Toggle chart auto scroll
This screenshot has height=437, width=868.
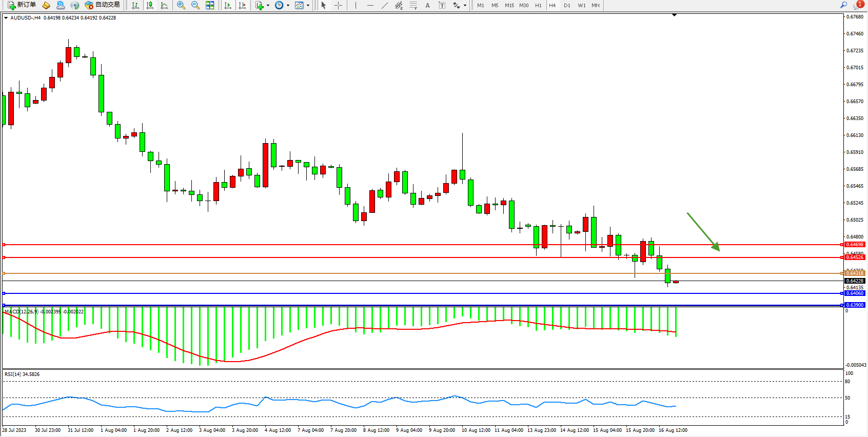tap(228, 5)
